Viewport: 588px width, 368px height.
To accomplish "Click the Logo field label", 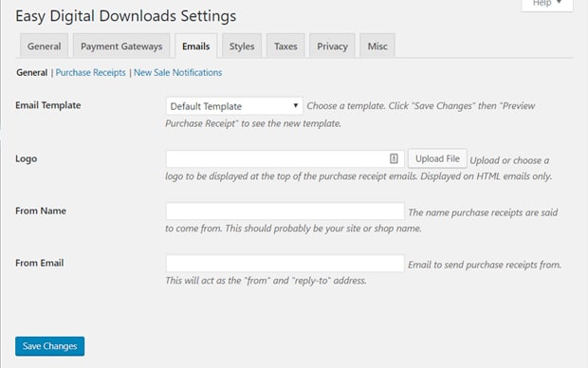I will point(26,158).
